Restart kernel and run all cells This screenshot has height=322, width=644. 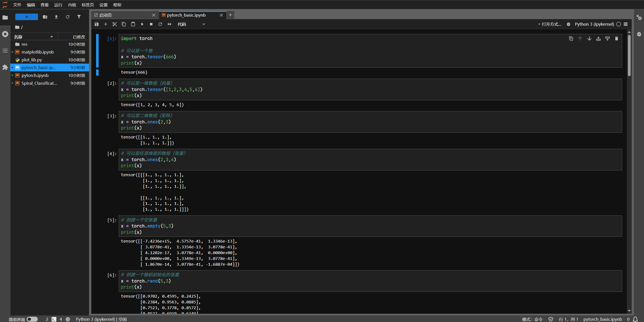[x=170, y=24]
